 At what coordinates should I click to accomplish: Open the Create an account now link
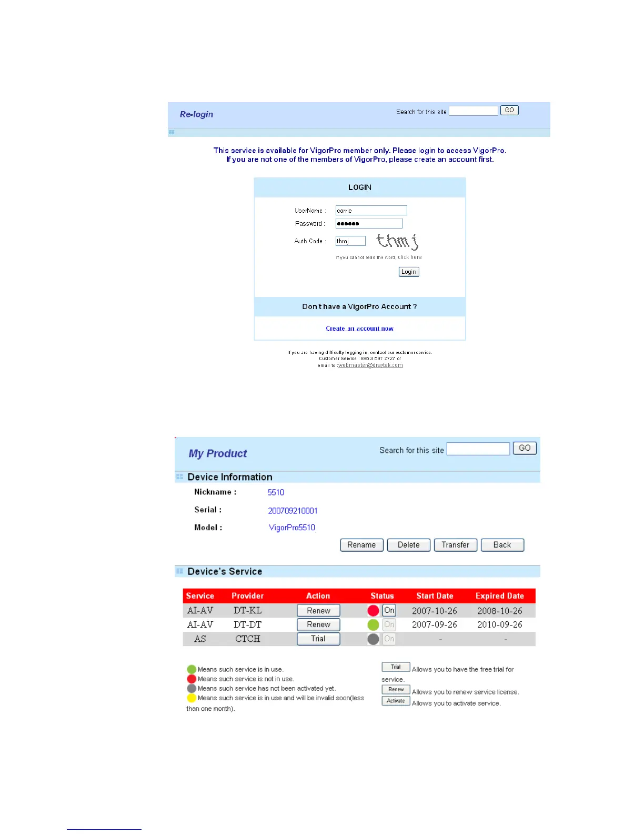click(x=359, y=329)
